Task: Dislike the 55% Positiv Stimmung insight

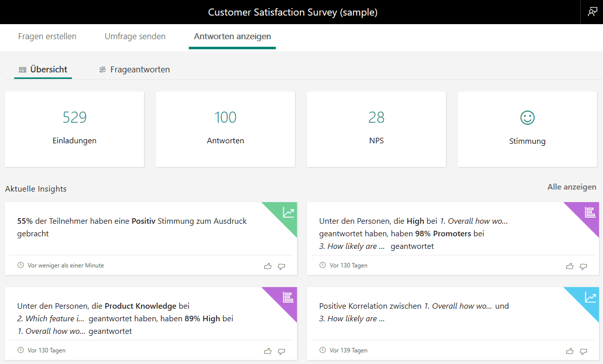Action: 281,266
